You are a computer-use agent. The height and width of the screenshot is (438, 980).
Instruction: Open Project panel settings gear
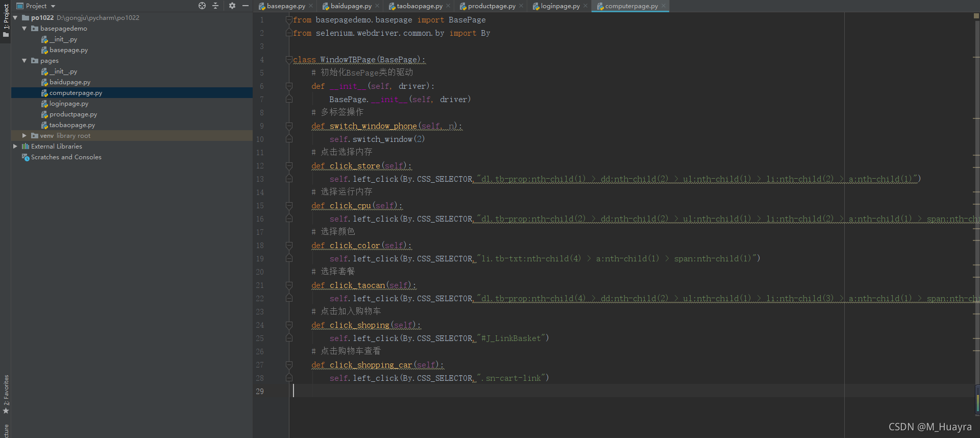232,6
